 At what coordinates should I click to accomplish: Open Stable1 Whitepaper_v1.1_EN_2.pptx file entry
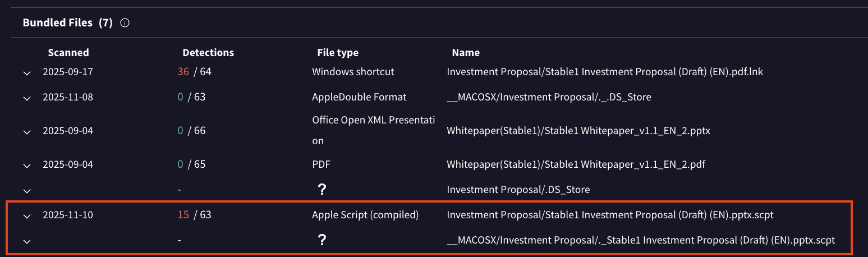[x=578, y=131]
